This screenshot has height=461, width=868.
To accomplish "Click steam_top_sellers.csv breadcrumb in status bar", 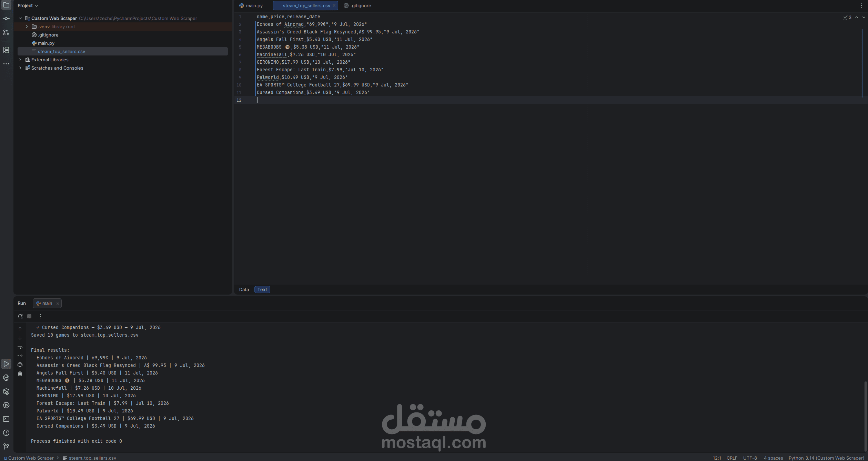I will click(x=90, y=458).
